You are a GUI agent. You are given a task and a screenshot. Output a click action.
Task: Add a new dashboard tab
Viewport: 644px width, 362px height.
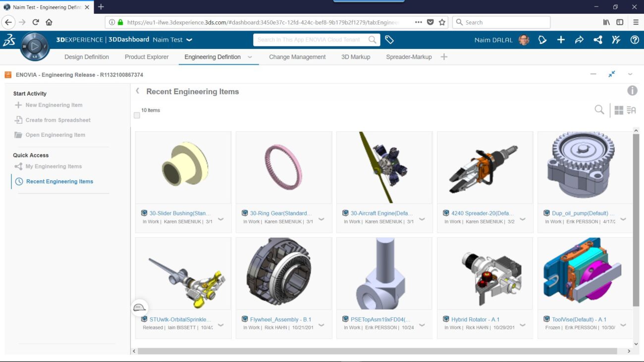[x=444, y=57]
